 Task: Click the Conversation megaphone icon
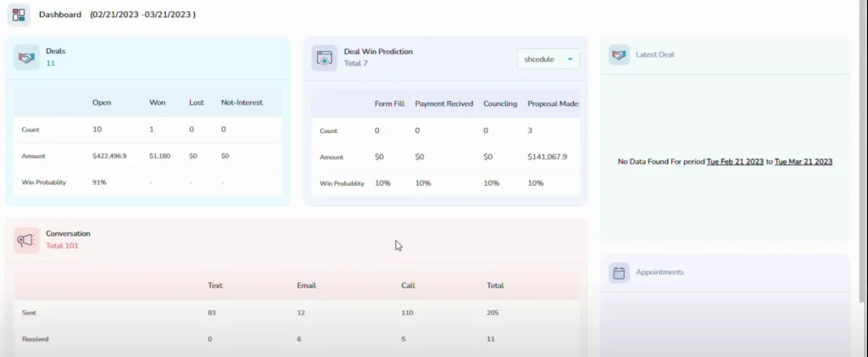point(26,240)
